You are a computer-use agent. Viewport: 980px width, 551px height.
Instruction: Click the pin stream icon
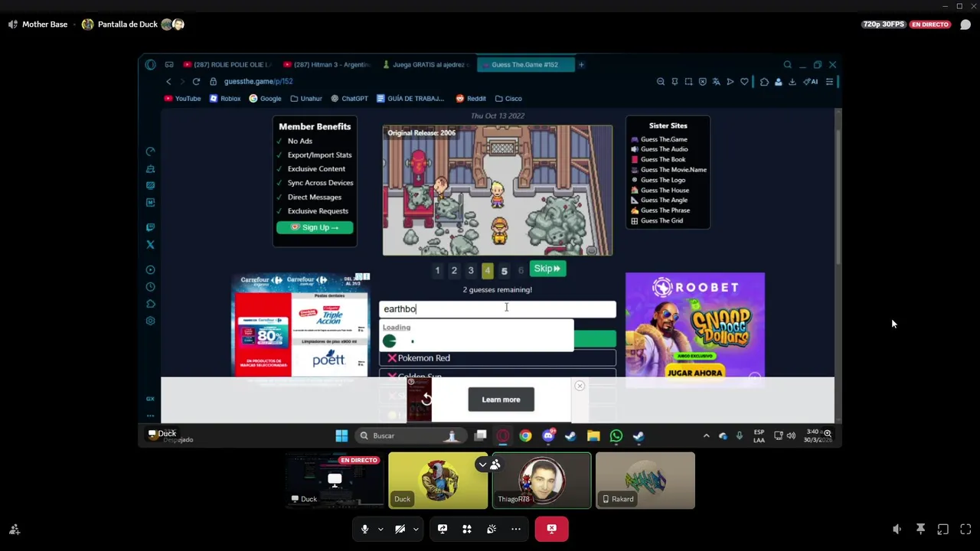[920, 529]
